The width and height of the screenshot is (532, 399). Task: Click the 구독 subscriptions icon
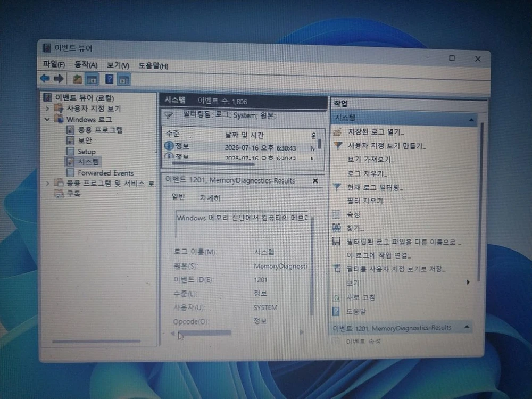[59, 194]
